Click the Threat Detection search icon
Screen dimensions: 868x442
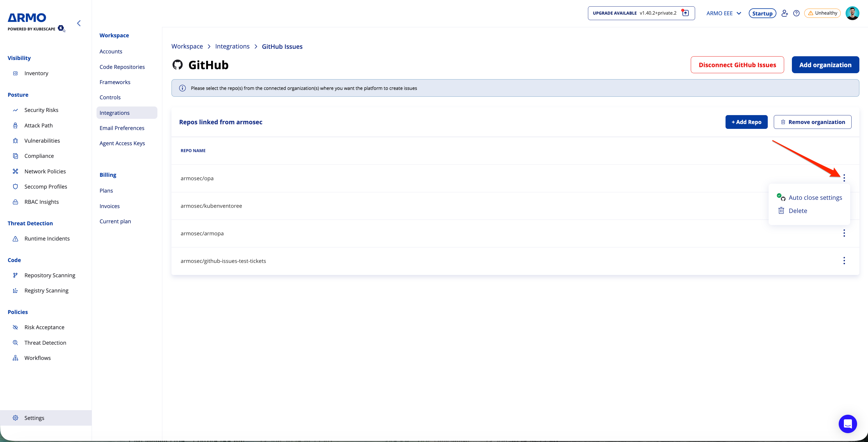[15, 343]
